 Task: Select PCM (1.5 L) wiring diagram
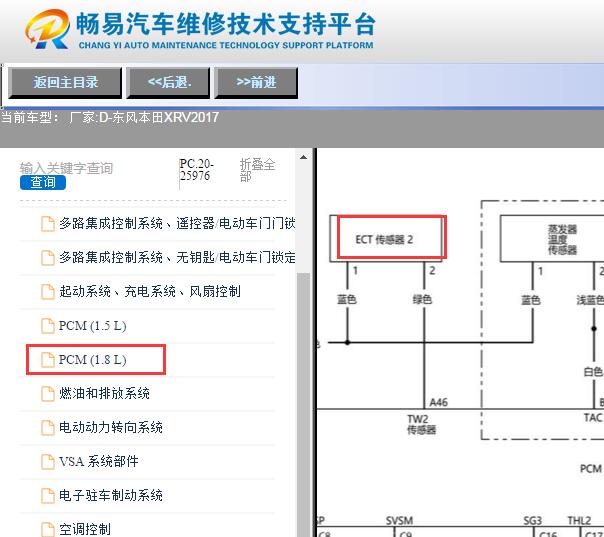point(92,326)
